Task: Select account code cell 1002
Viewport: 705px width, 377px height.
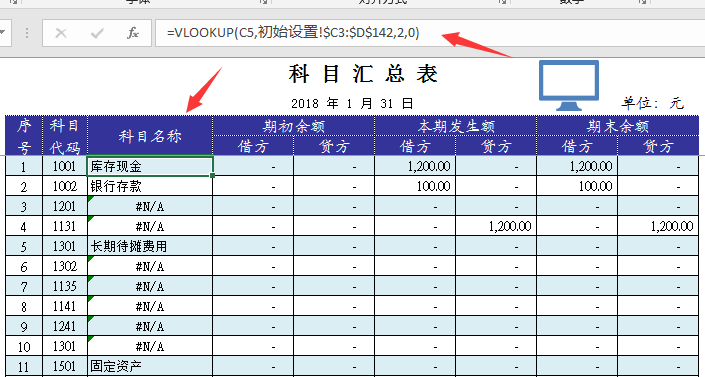Action: coord(65,186)
